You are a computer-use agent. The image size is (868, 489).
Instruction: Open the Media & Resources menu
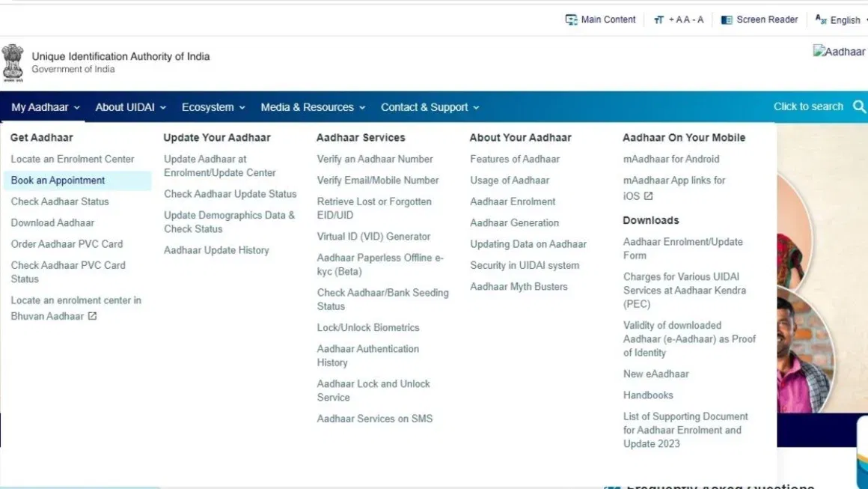313,107
